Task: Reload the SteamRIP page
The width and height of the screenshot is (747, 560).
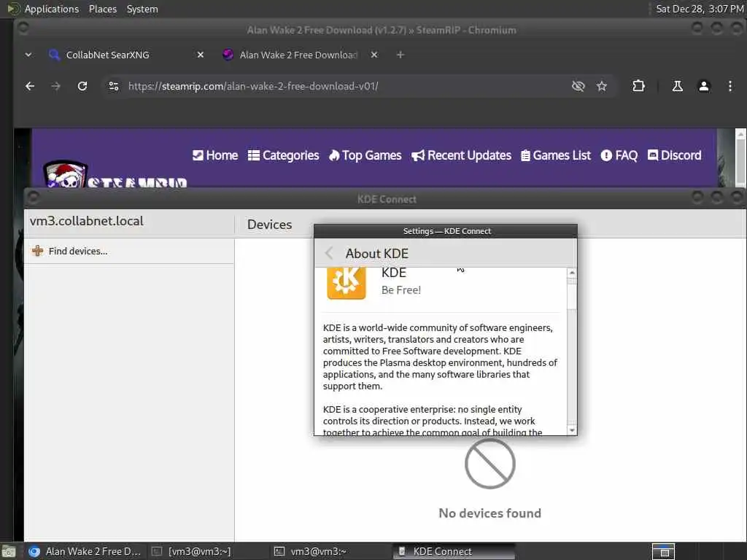Action: [82, 86]
